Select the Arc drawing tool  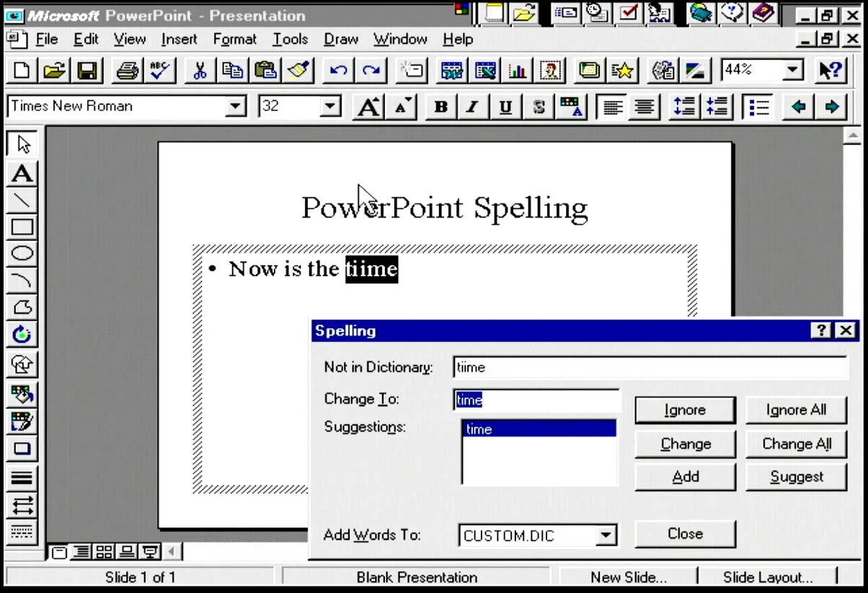tap(22, 281)
